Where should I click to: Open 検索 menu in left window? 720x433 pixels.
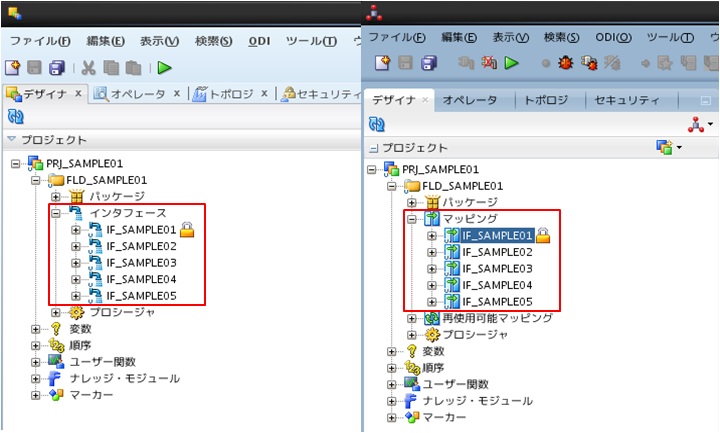click(214, 41)
